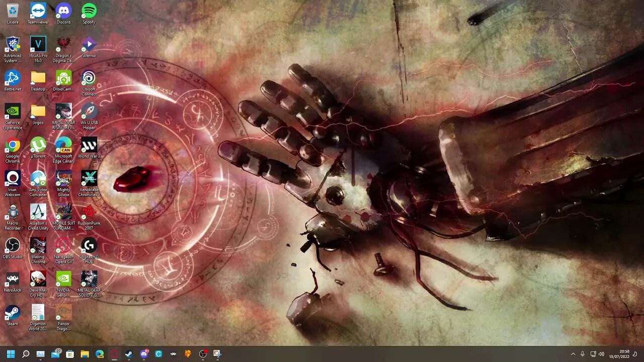The height and width of the screenshot is (362, 644).
Task: Select the RussianPunk 2007 shortcut
Action: click(89, 218)
